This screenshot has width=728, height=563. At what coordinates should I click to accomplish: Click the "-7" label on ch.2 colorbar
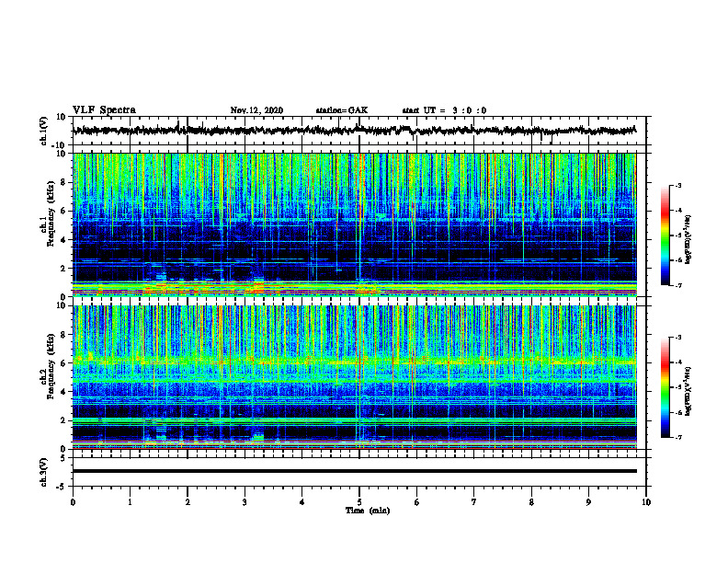point(677,437)
